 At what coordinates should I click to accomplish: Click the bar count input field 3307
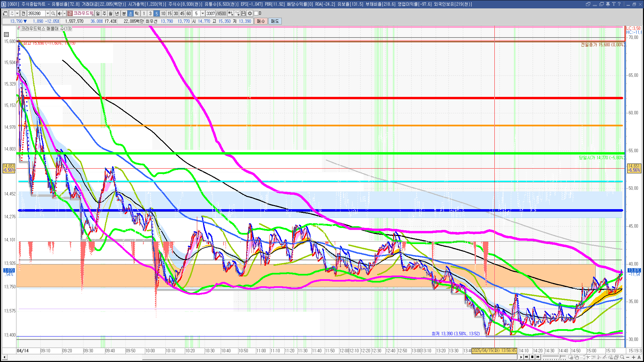[x=211, y=13]
